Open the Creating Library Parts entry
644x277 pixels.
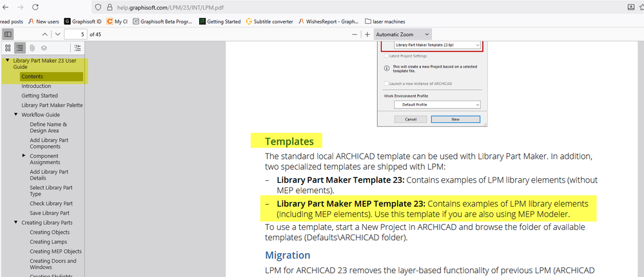[x=47, y=223]
